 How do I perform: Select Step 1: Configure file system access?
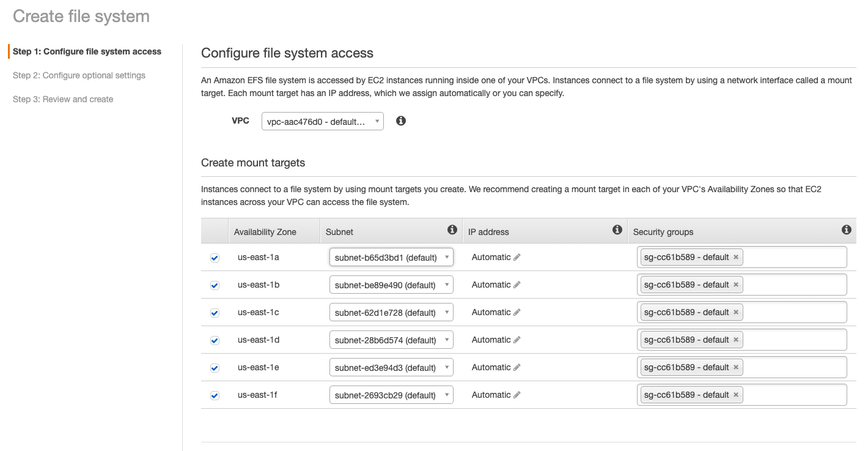[x=87, y=51]
